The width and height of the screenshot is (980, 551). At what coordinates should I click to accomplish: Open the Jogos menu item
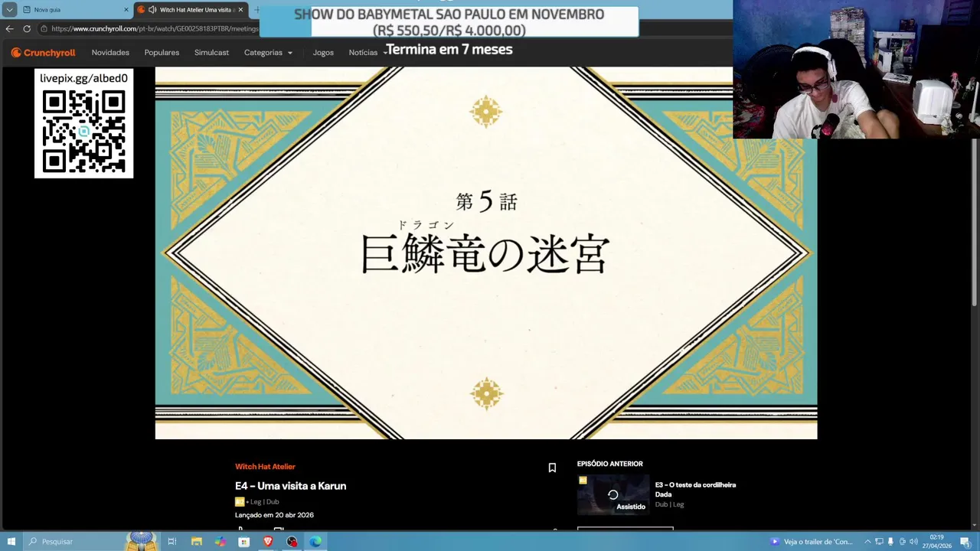[323, 53]
